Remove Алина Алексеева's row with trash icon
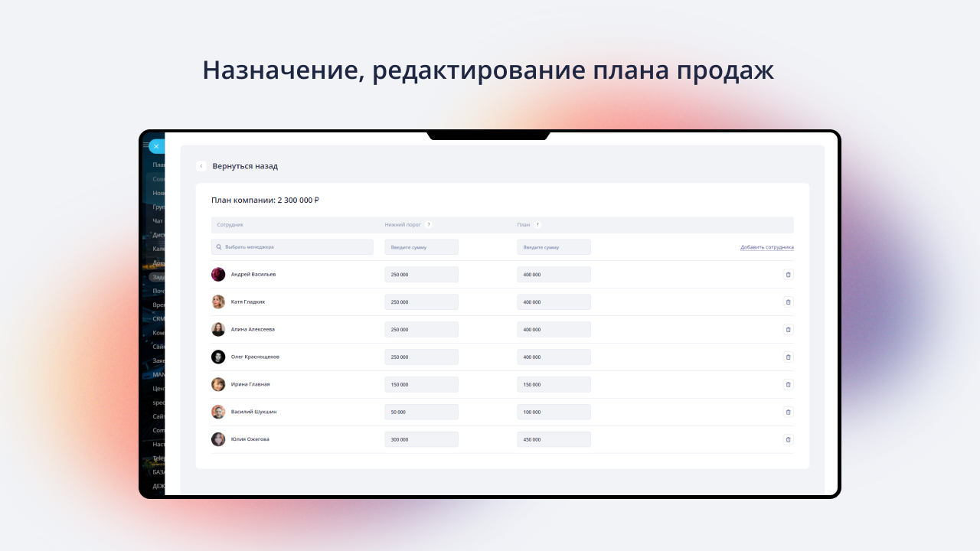980x551 pixels. click(789, 329)
